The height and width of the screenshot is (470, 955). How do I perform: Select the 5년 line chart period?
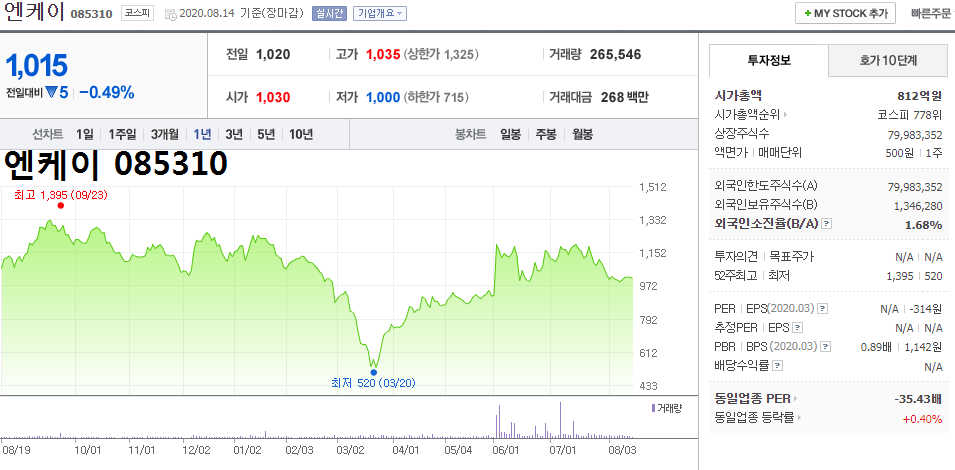[x=266, y=135]
